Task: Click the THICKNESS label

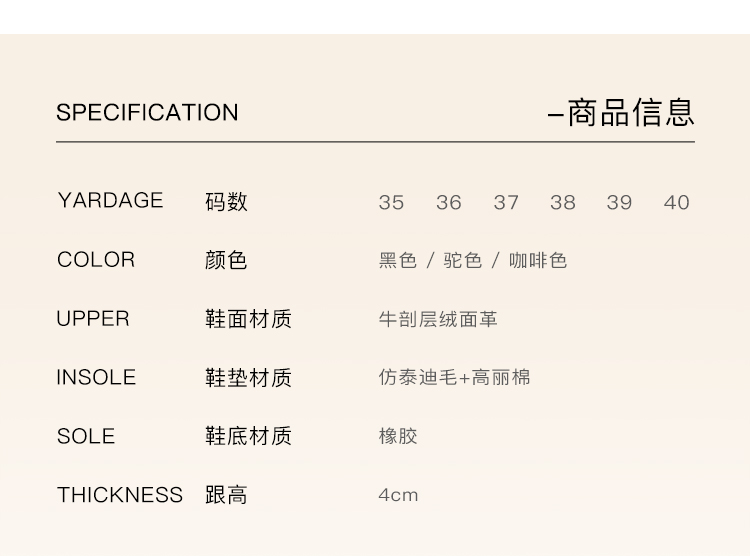Action: pyautogui.click(x=120, y=495)
